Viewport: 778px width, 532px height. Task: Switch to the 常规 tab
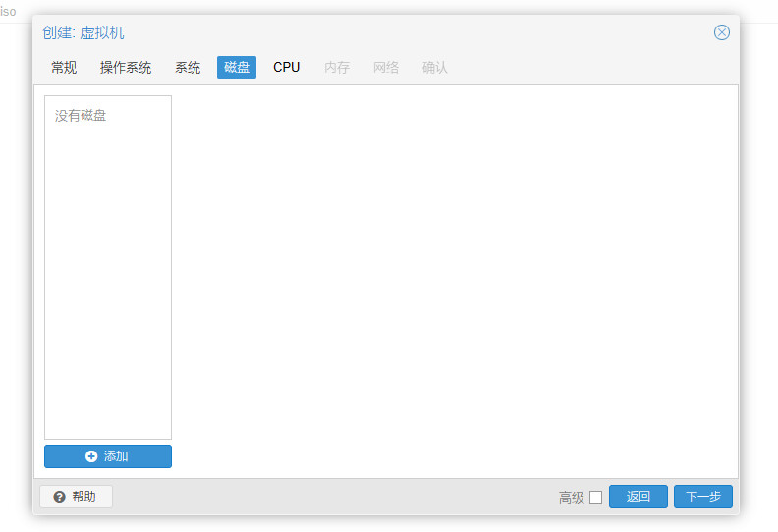(x=64, y=67)
